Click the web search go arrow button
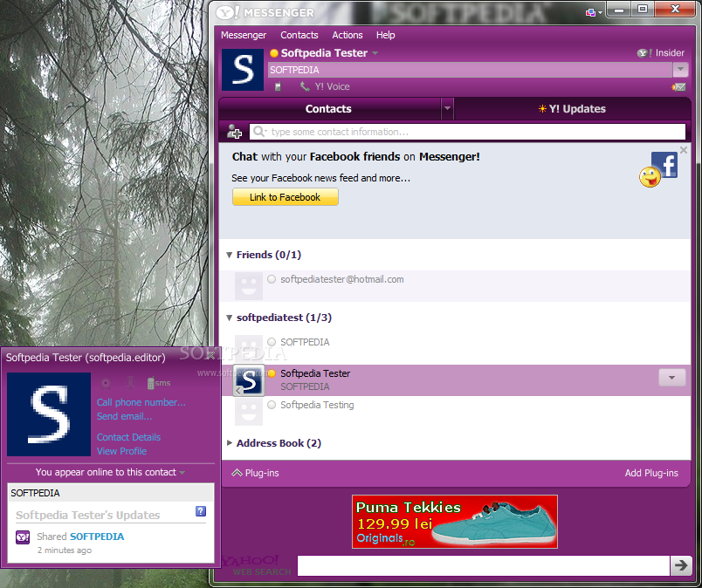Viewport: 702px width, 588px height. point(681,565)
